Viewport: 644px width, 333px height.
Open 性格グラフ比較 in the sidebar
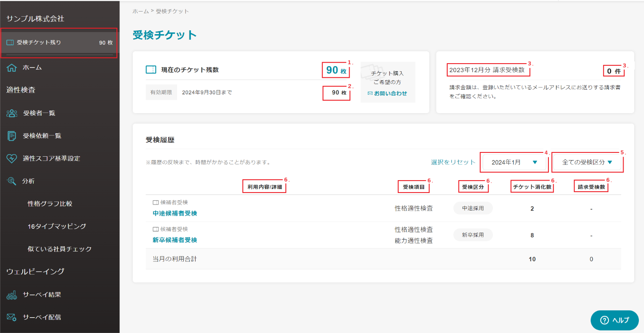tap(50, 204)
